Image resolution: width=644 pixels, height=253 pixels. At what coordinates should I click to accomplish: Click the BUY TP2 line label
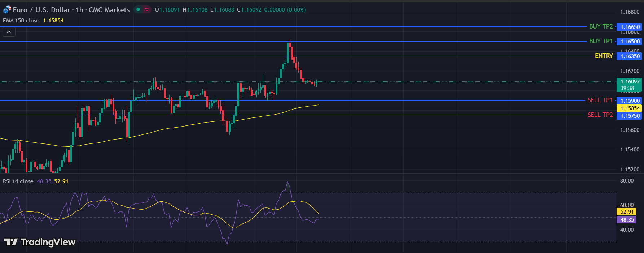point(601,26)
